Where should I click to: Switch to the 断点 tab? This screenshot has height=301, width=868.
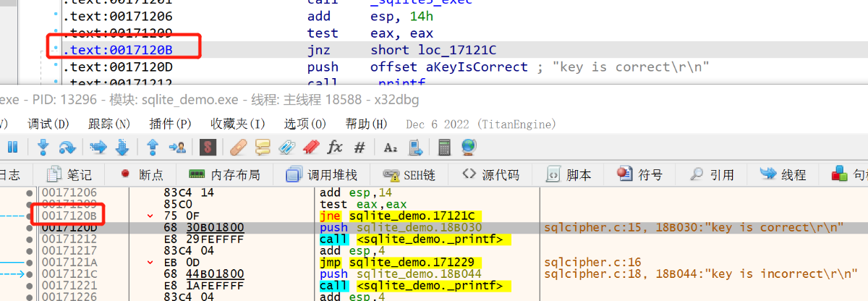click(142, 174)
